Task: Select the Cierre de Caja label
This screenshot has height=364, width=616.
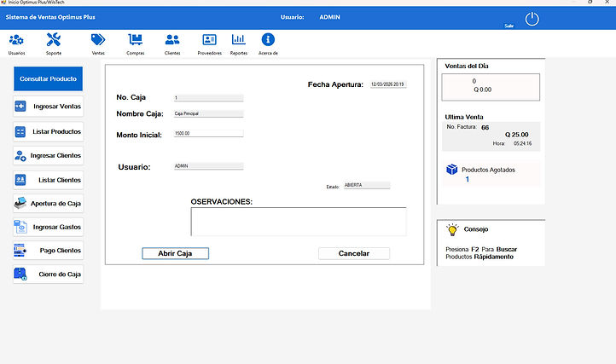Action: (x=60, y=274)
